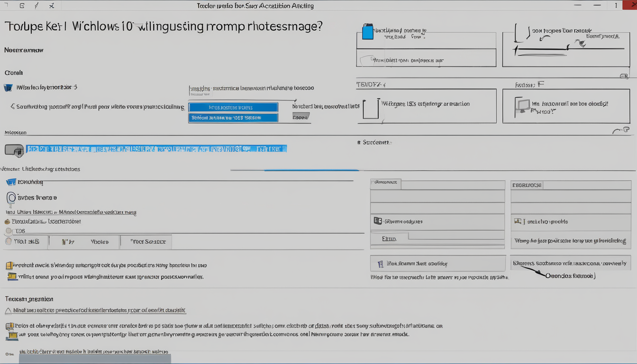Expand the left chevron beside 'Sonfiwtdng' row

(x=12, y=107)
